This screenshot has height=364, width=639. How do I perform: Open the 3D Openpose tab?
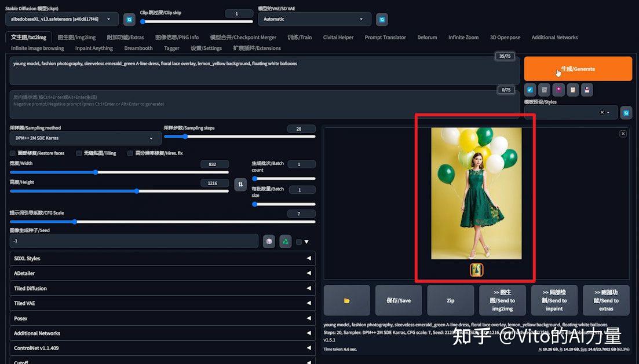coord(505,38)
